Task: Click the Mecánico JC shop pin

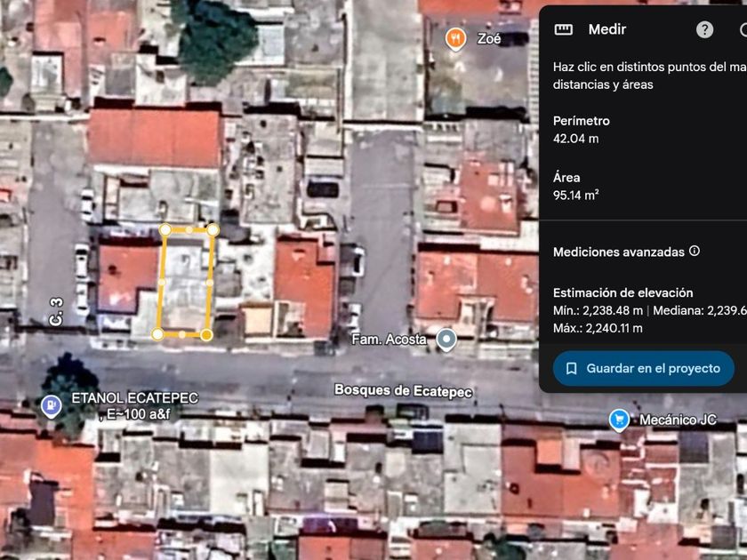Action: tap(619, 420)
